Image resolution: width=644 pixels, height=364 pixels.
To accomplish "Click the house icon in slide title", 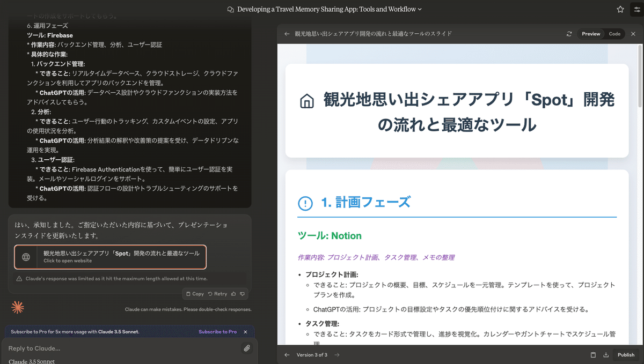I will coord(307,101).
